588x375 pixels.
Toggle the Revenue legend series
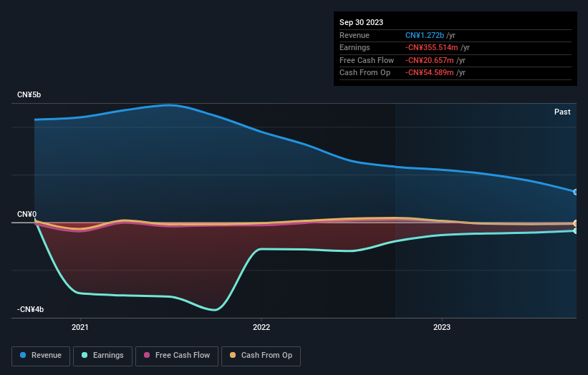pos(41,356)
